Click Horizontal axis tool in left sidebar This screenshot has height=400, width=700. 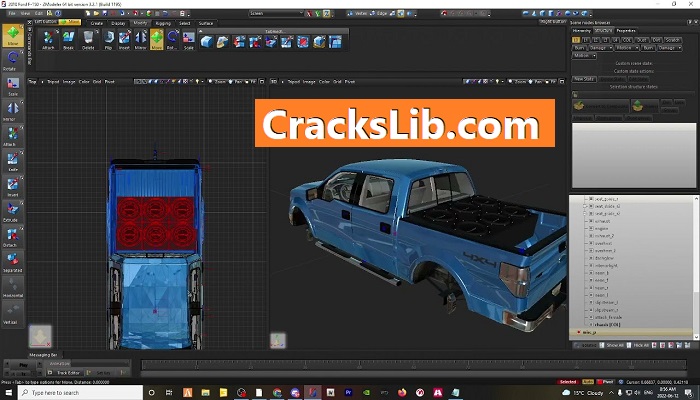click(12, 287)
